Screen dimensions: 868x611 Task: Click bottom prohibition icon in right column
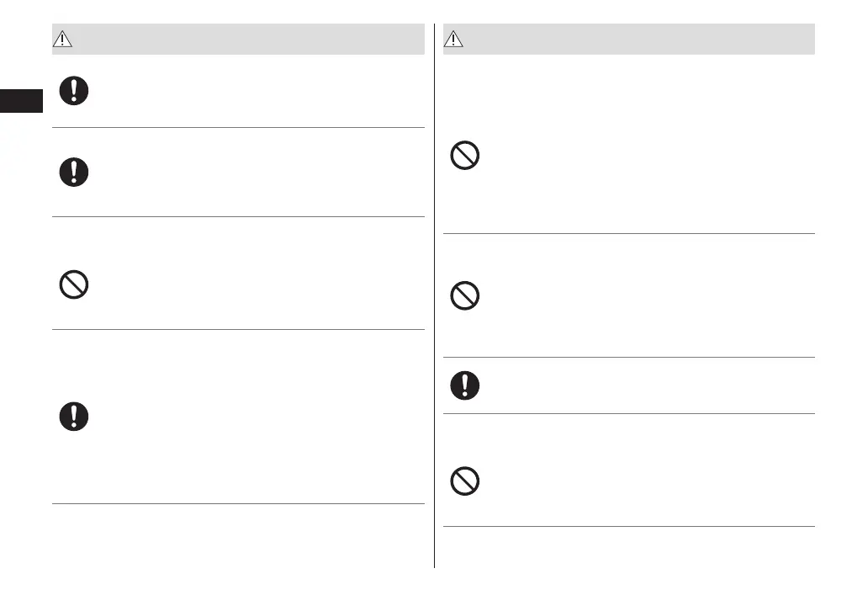[x=465, y=481]
